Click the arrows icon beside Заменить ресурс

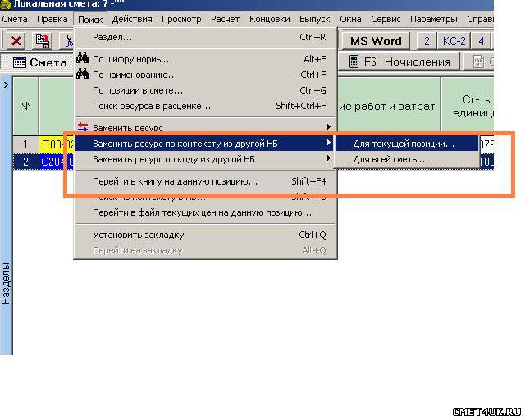83,127
